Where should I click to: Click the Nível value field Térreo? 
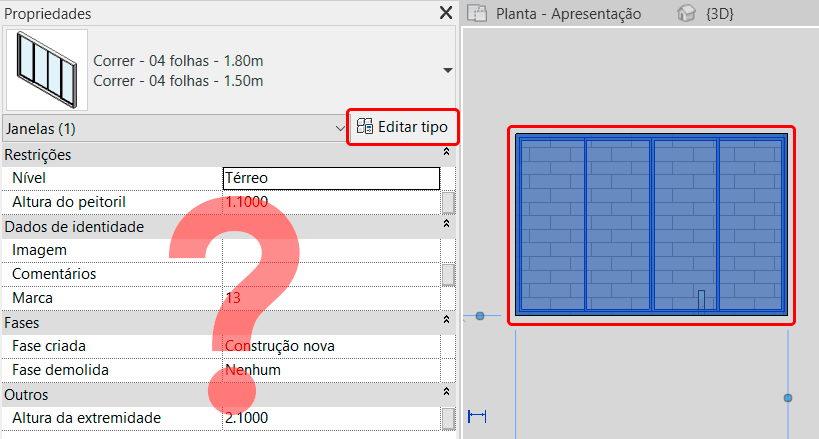[x=330, y=178]
